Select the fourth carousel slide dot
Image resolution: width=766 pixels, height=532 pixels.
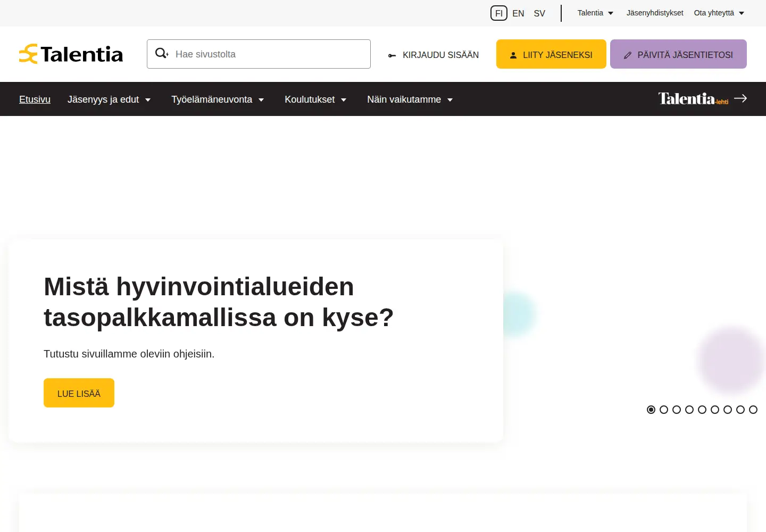click(x=689, y=410)
